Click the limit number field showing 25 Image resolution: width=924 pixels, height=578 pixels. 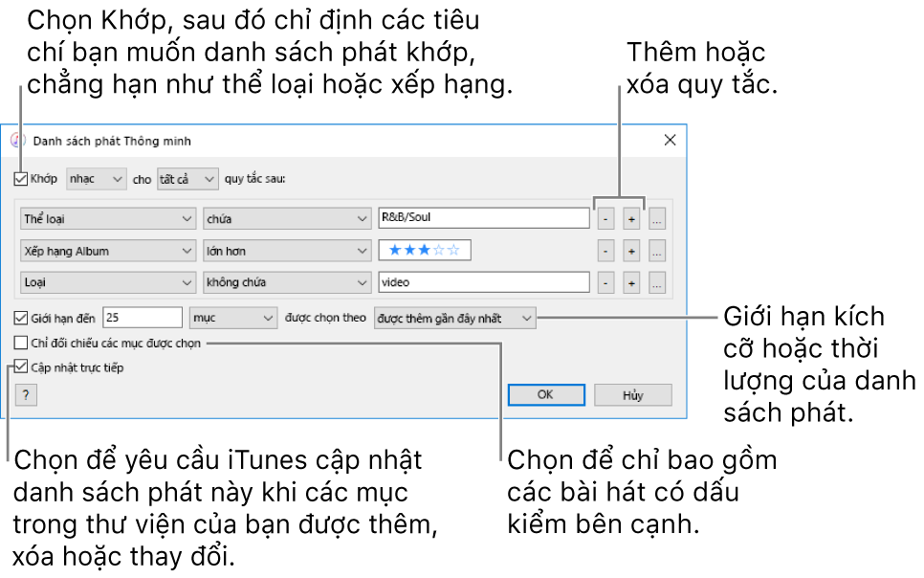(x=143, y=318)
